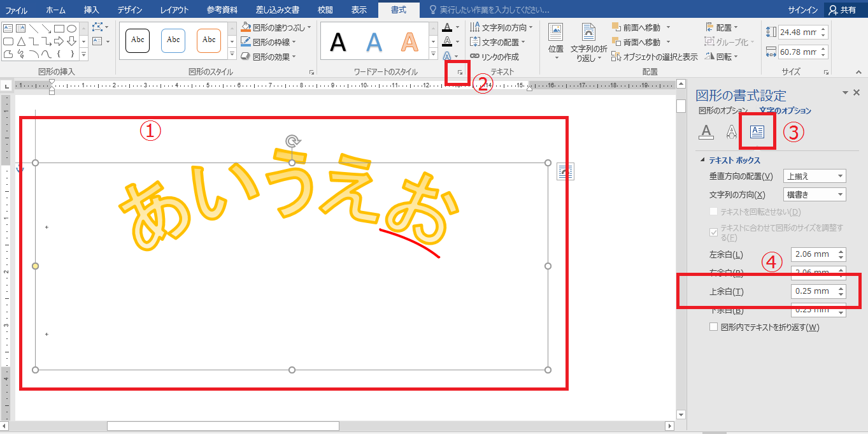Open Text Effects icon in format pane
The height and width of the screenshot is (434, 868).
pos(732,132)
